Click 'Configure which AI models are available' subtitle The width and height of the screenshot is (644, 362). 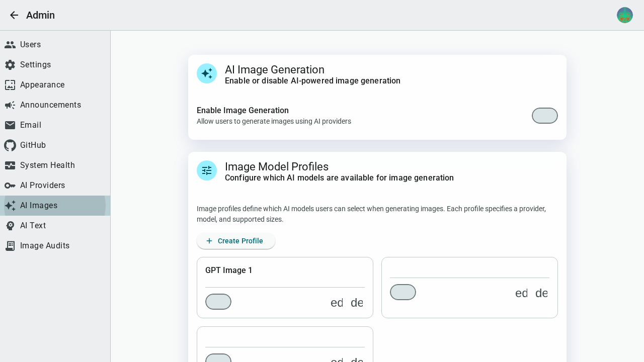[x=339, y=178]
